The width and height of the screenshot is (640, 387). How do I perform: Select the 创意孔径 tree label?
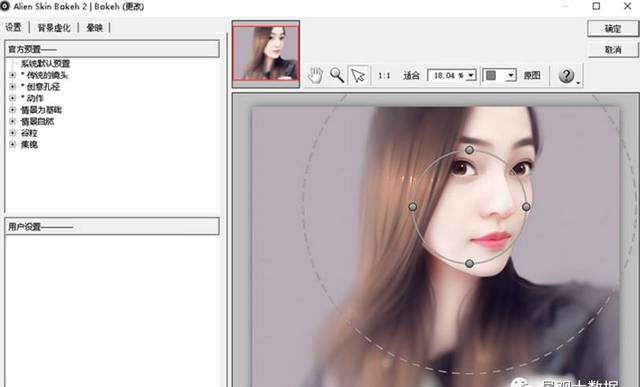[40, 87]
